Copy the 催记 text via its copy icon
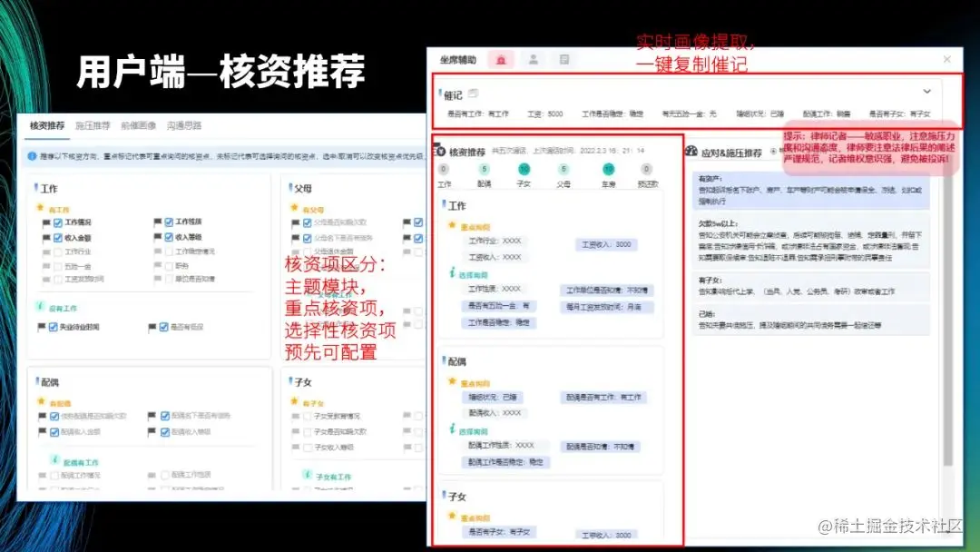The image size is (980, 552). [x=474, y=92]
